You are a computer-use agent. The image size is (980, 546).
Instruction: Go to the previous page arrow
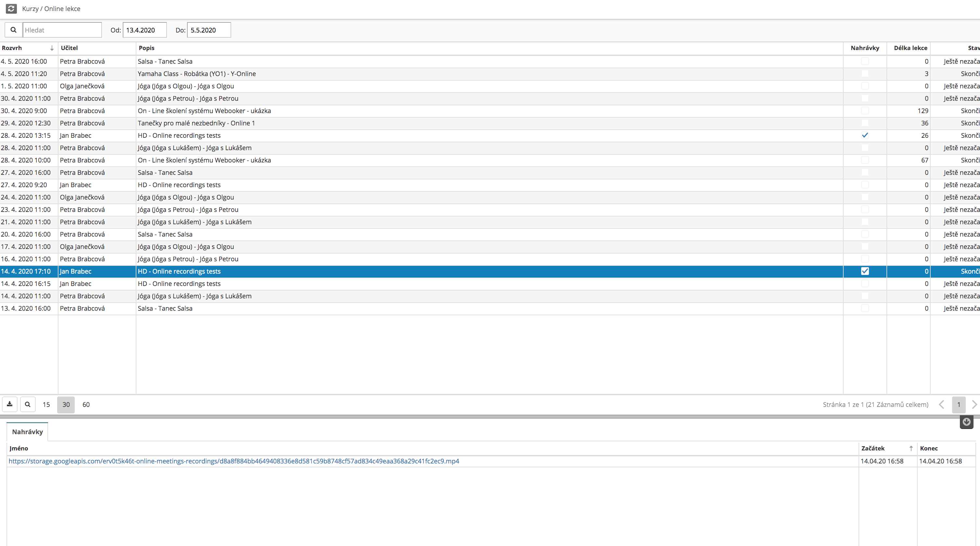pos(942,404)
